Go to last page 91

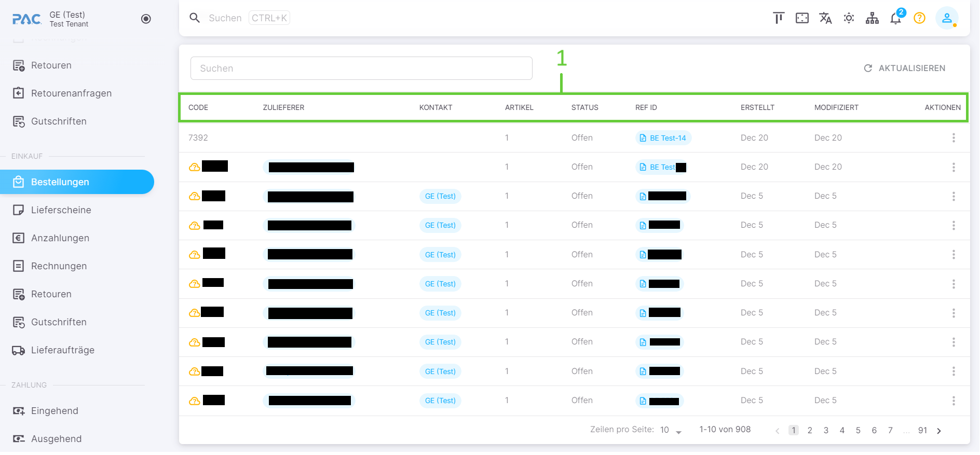click(x=922, y=430)
